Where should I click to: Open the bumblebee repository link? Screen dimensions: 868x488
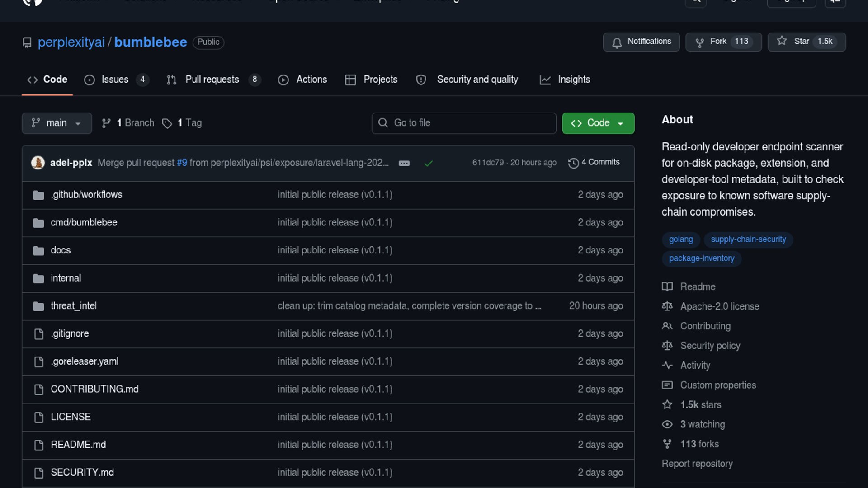(151, 42)
